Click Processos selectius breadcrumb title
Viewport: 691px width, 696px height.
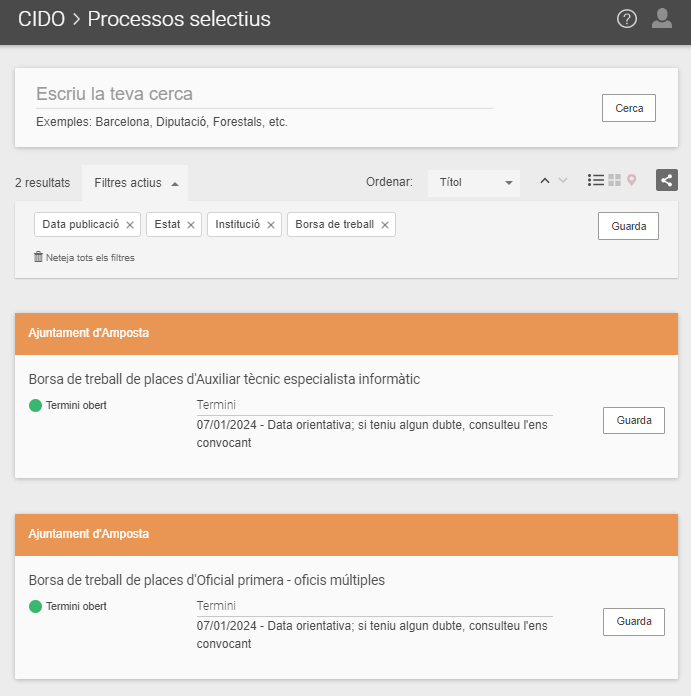pyautogui.click(x=179, y=19)
